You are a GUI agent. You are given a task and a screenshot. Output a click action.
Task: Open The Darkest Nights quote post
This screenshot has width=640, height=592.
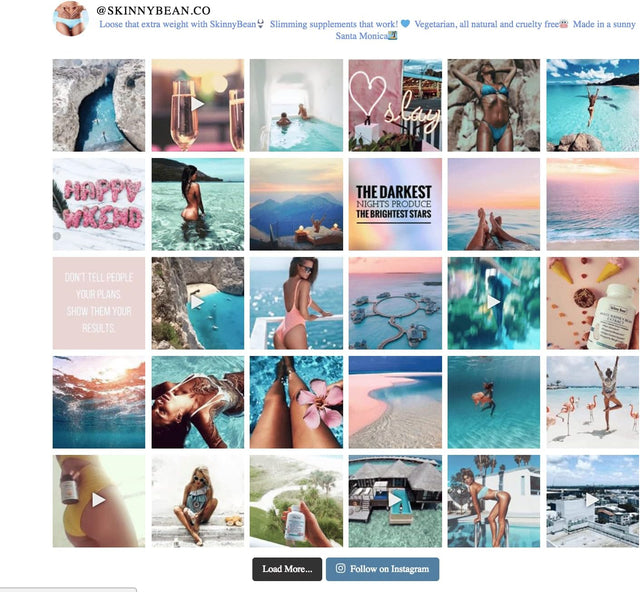coord(395,204)
